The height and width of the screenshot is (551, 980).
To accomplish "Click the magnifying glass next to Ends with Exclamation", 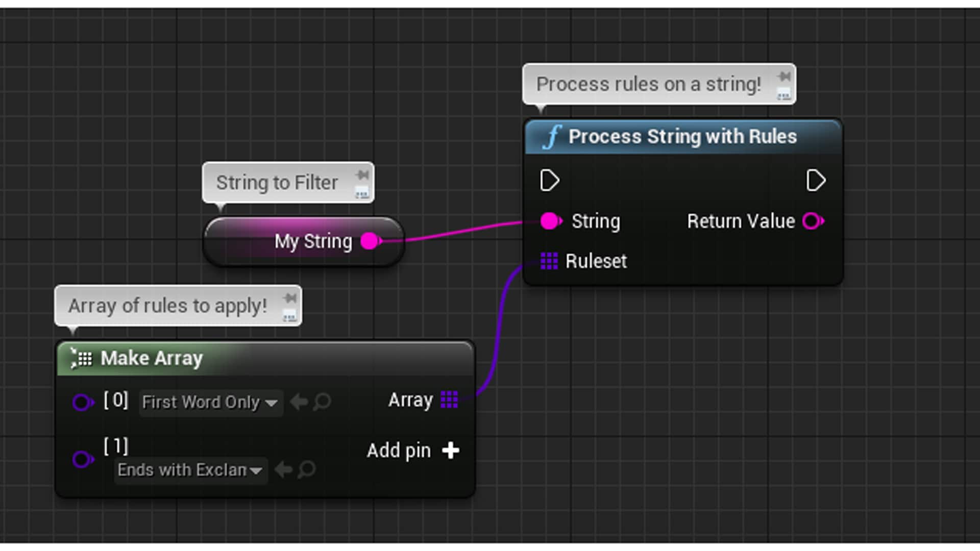I will pyautogui.click(x=306, y=470).
